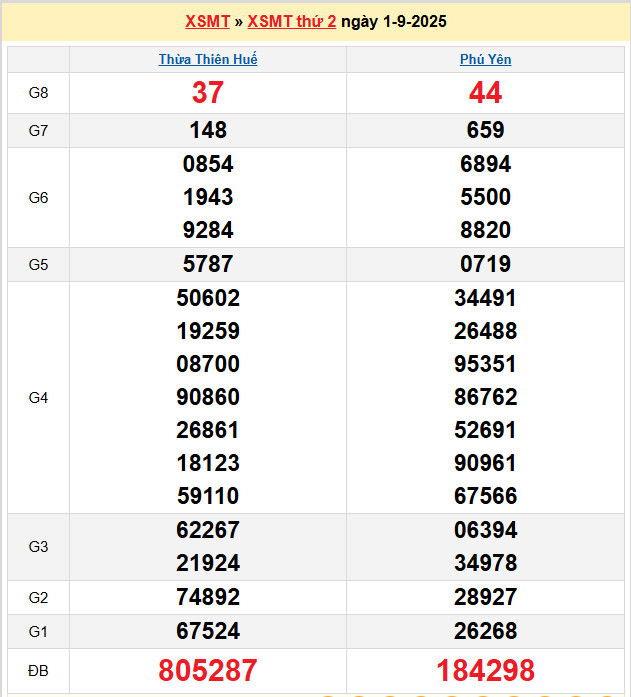Click the G4 number 86762
Image resolution: width=631 pixels, height=697 pixels.
pyautogui.click(x=485, y=397)
